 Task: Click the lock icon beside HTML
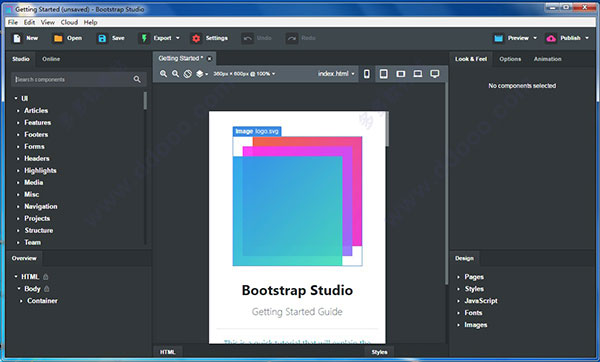coord(46,277)
